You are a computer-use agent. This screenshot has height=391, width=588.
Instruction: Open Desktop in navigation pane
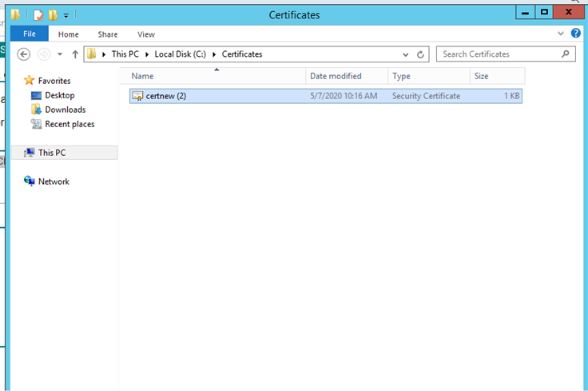(60, 95)
